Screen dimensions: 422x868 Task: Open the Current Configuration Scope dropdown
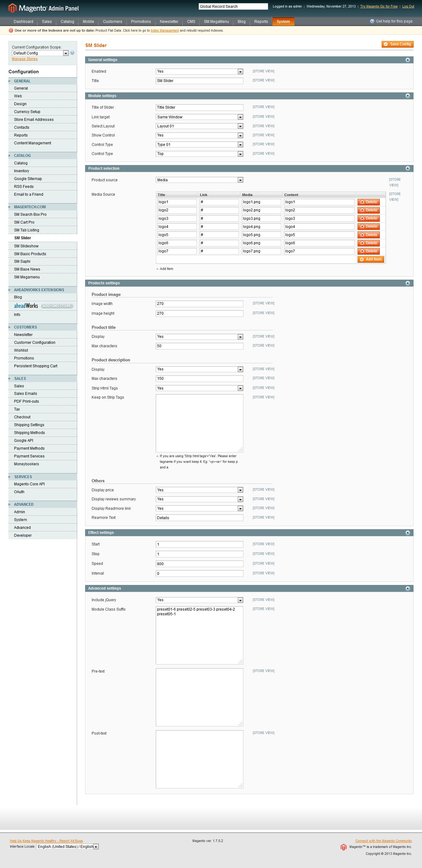pos(40,53)
